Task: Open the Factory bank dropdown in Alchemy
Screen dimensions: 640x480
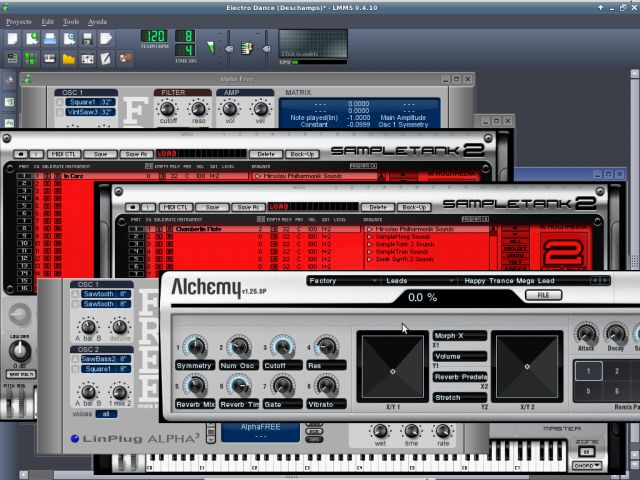Action: (342, 281)
